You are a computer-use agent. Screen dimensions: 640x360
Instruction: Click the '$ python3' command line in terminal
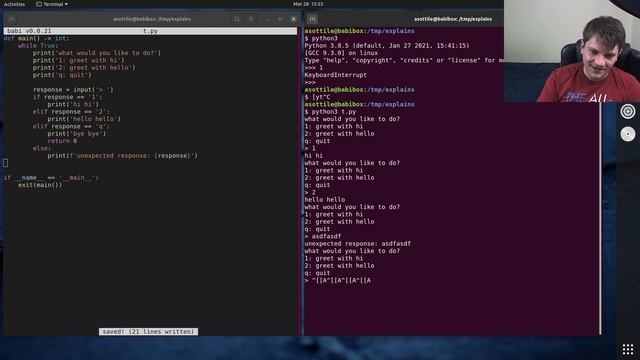(321, 38)
